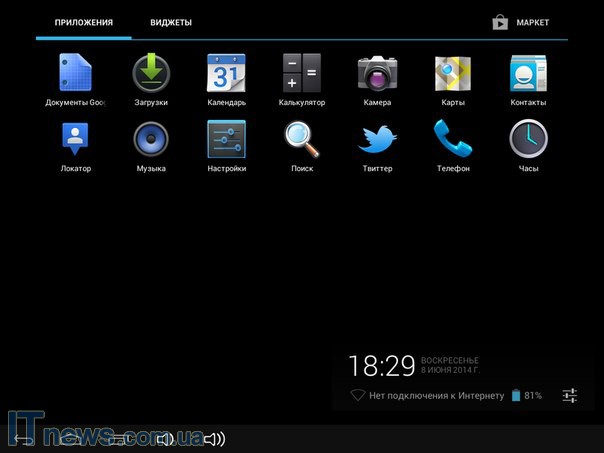Open the Карты maps app
Viewport: 604px width, 453px height.
pyautogui.click(x=453, y=74)
